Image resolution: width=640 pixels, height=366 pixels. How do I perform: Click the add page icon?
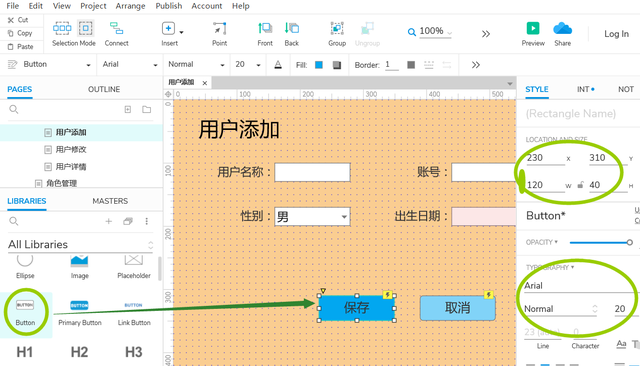pyautogui.click(x=128, y=109)
